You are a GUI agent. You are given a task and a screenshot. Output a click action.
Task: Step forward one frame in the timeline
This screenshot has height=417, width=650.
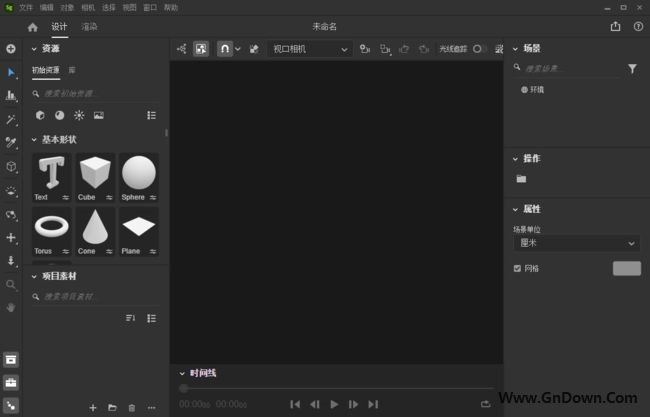click(x=353, y=404)
